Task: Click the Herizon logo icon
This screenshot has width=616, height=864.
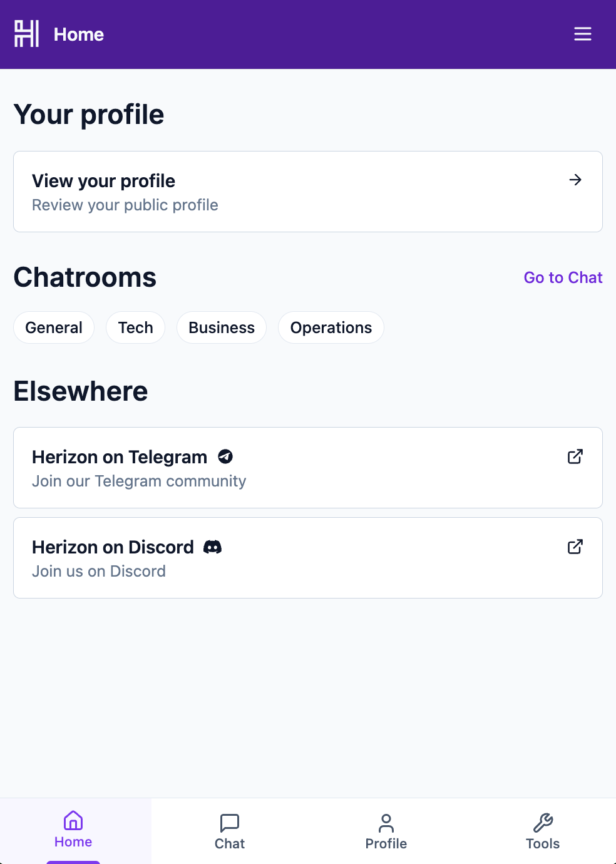Action: [x=27, y=34]
